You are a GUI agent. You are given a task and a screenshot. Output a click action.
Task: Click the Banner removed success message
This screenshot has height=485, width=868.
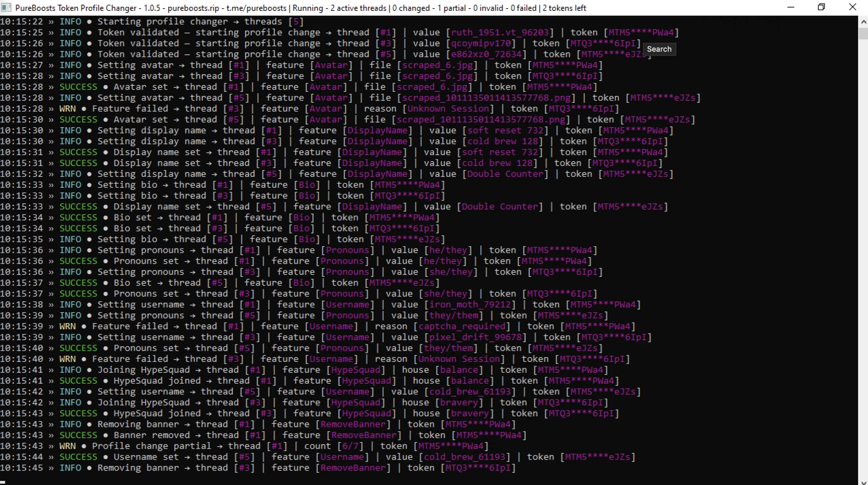(x=152, y=435)
